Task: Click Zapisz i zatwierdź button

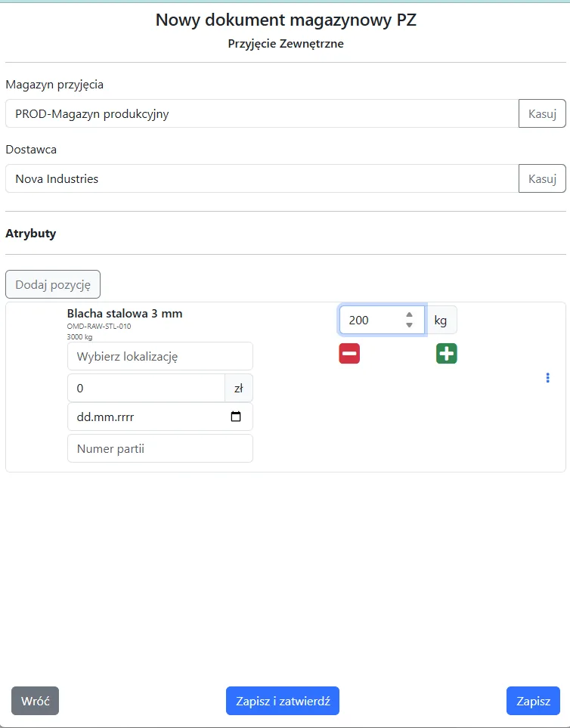Action: click(x=283, y=701)
